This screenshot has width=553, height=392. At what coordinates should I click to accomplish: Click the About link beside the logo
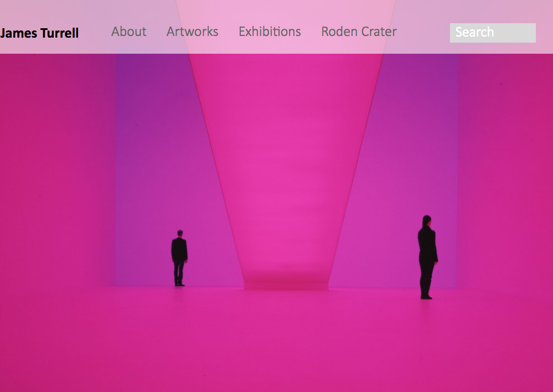click(x=128, y=32)
